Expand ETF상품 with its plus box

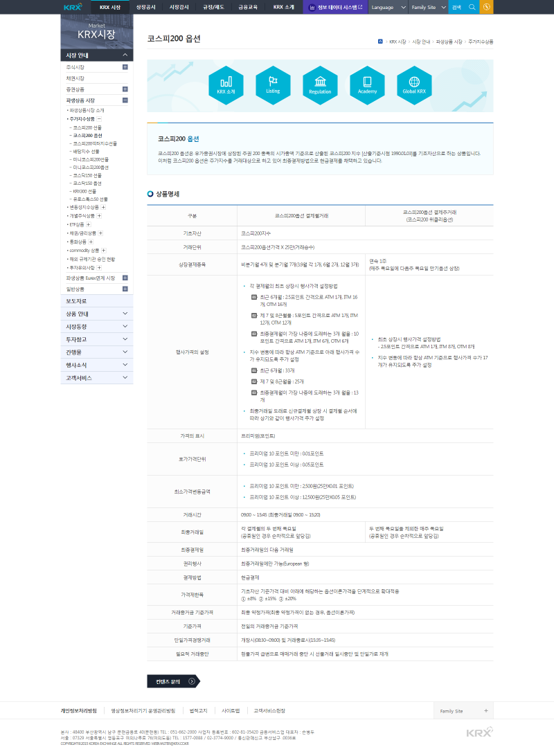point(88,225)
